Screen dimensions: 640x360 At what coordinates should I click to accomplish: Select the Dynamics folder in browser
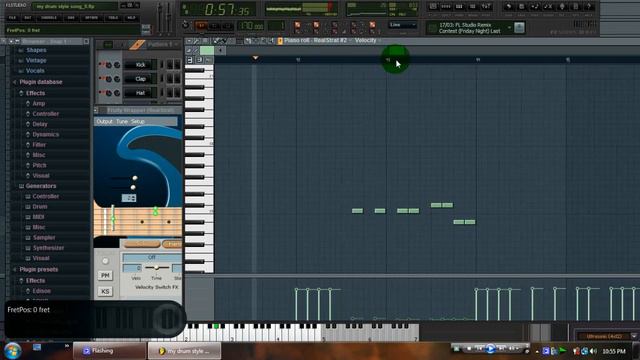[45, 134]
